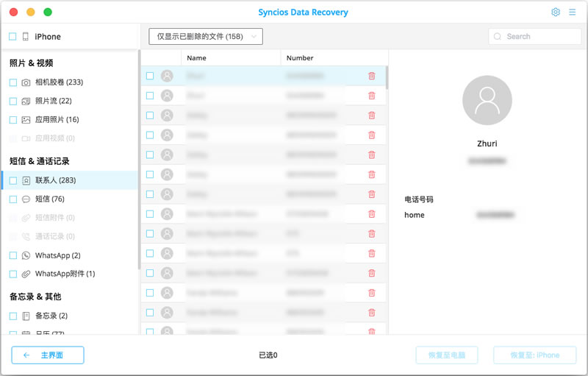Click the 已选0 status text
This screenshot has width=588, height=376.
(268, 355)
